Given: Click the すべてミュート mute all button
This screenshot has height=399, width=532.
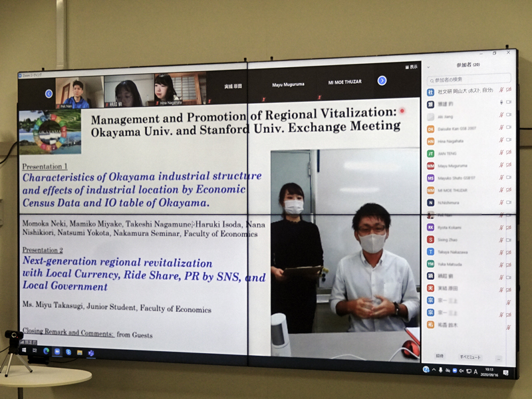Looking at the screenshot, I should (470, 357).
